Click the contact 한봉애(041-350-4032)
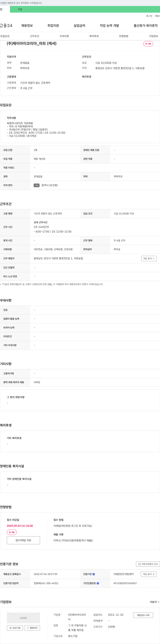The height and width of the screenshot is (644, 160). tap(46, 583)
